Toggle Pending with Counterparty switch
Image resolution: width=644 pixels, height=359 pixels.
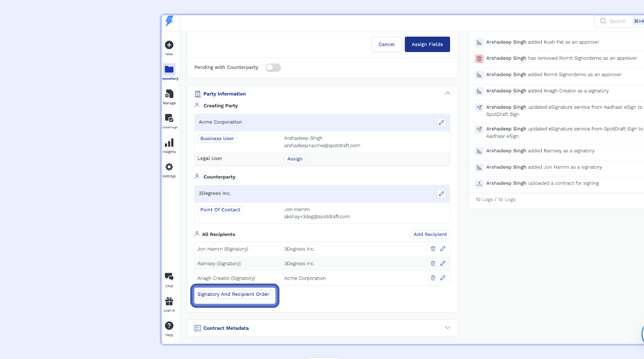[273, 68]
